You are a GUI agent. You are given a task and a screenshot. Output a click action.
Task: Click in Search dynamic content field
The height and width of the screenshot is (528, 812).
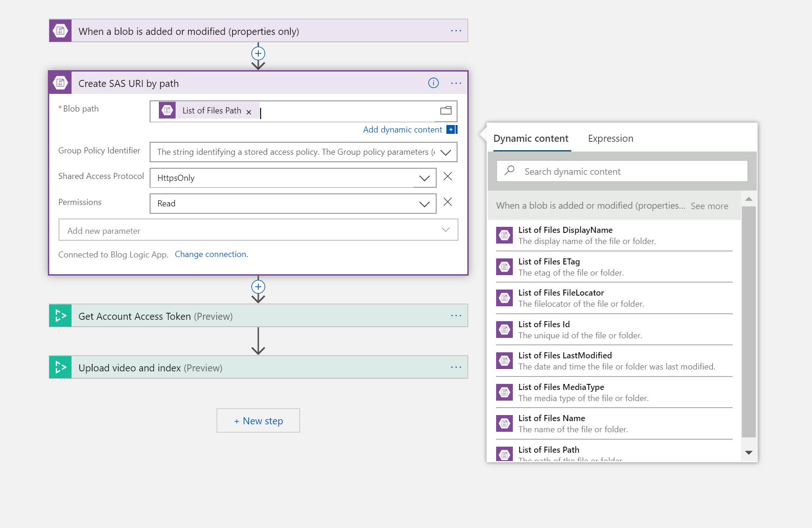(x=622, y=171)
